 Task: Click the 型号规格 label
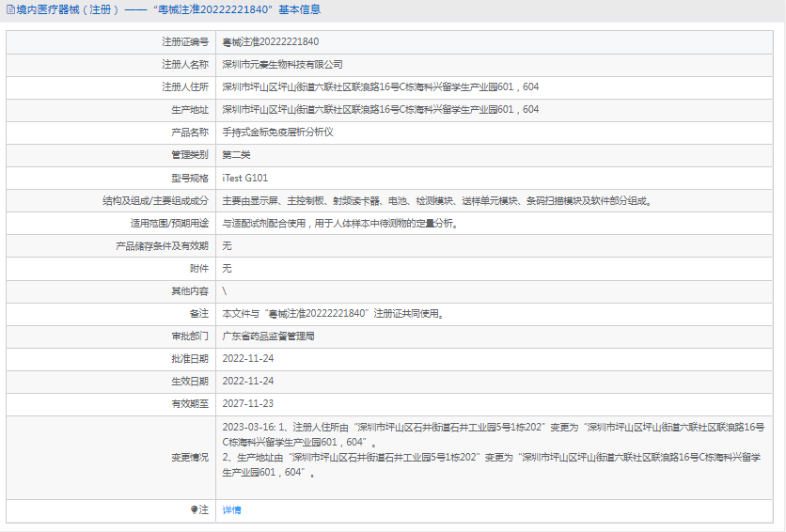pos(190,178)
